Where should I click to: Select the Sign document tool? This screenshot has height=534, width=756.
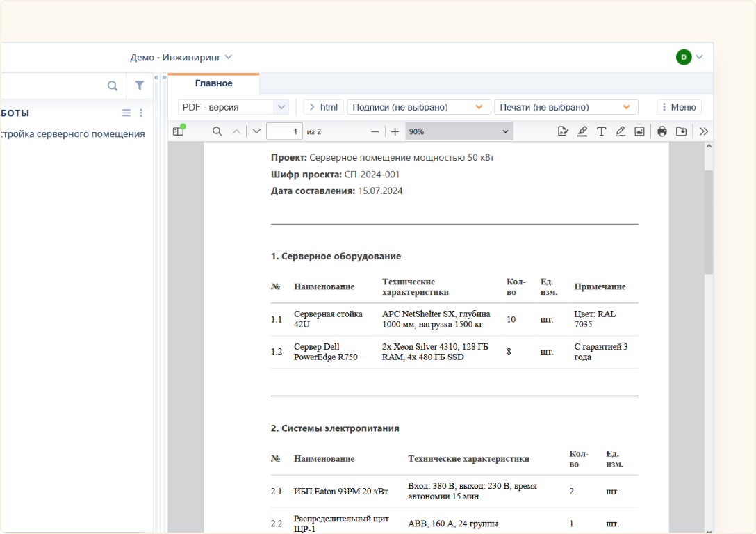[564, 131]
